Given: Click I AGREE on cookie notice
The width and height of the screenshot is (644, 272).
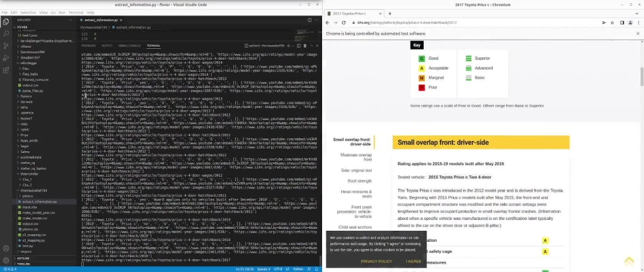Looking at the screenshot, I should (x=413, y=261).
